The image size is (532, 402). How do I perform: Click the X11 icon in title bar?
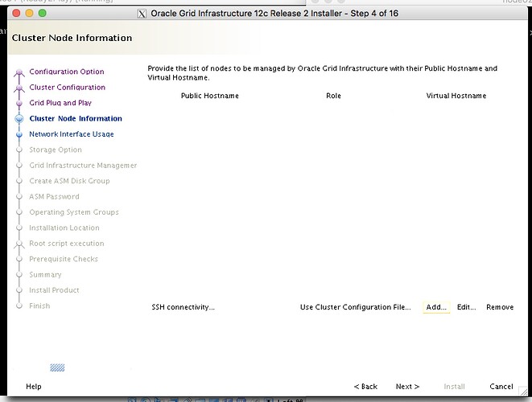pos(142,14)
